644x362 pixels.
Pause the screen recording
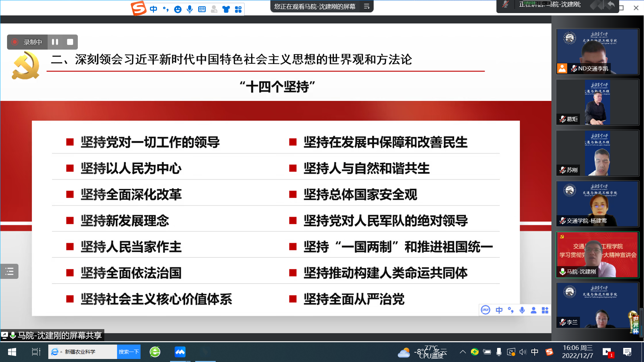55,42
